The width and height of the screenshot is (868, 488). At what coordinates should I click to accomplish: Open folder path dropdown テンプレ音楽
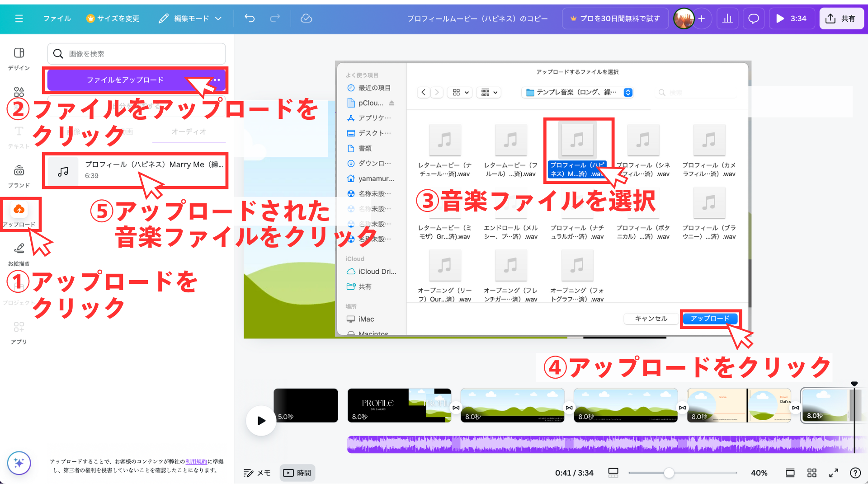click(x=577, y=92)
